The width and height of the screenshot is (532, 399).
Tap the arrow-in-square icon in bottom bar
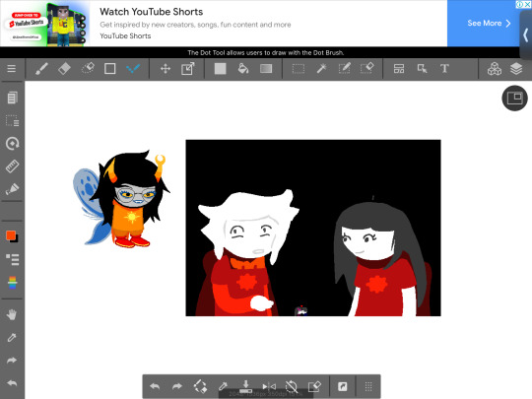(x=343, y=386)
